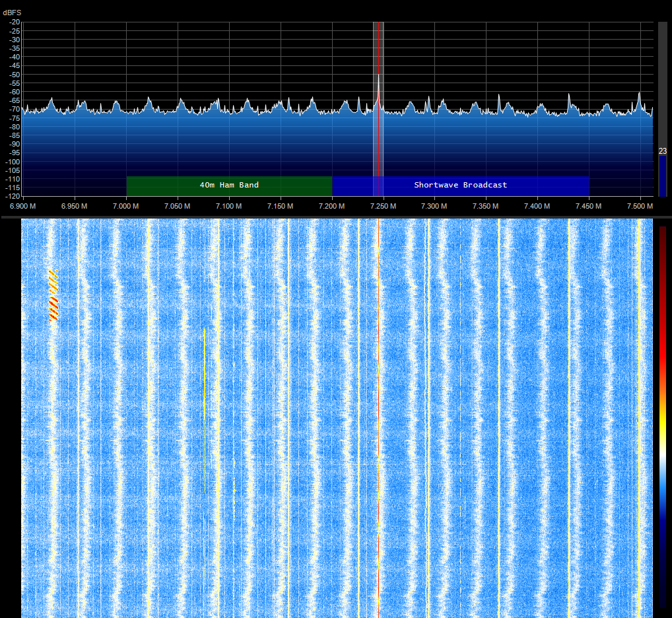
Task: Click the 7.000 M frequency axis label
Action: coord(125,207)
